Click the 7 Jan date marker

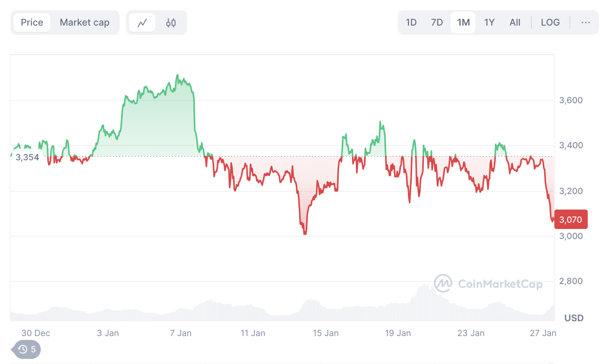point(181,333)
